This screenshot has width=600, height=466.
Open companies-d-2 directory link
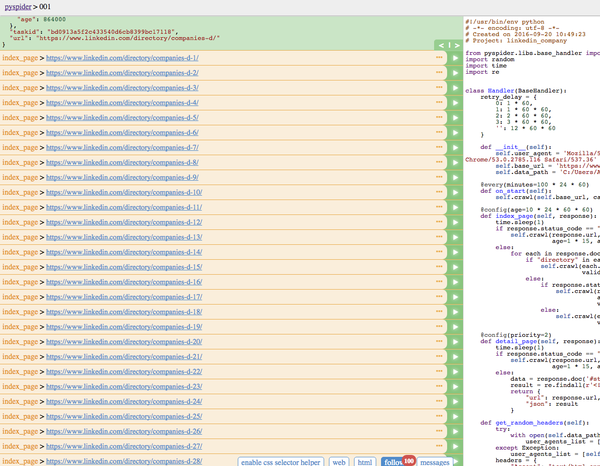click(x=122, y=73)
